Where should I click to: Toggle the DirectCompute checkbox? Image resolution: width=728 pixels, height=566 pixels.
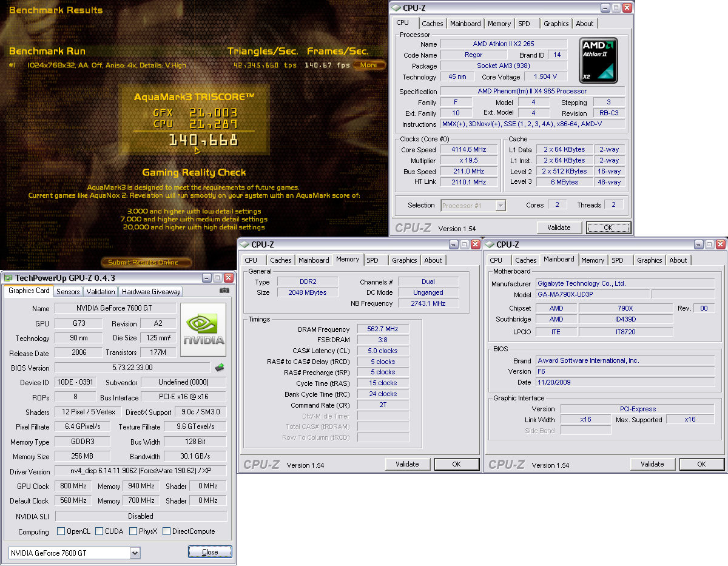167,531
